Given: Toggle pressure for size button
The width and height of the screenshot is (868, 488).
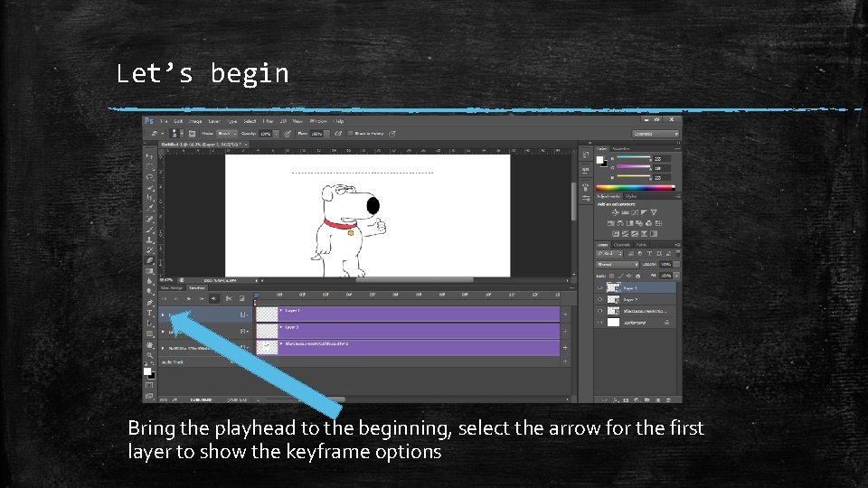Looking at the screenshot, I should [x=392, y=134].
